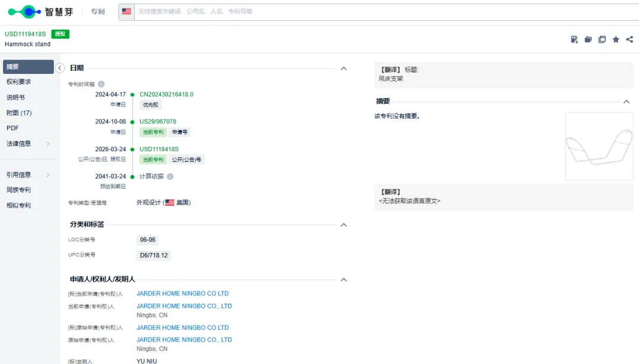Save patent to folder icon
Viewport: 639px width, 364px height.
(588, 40)
